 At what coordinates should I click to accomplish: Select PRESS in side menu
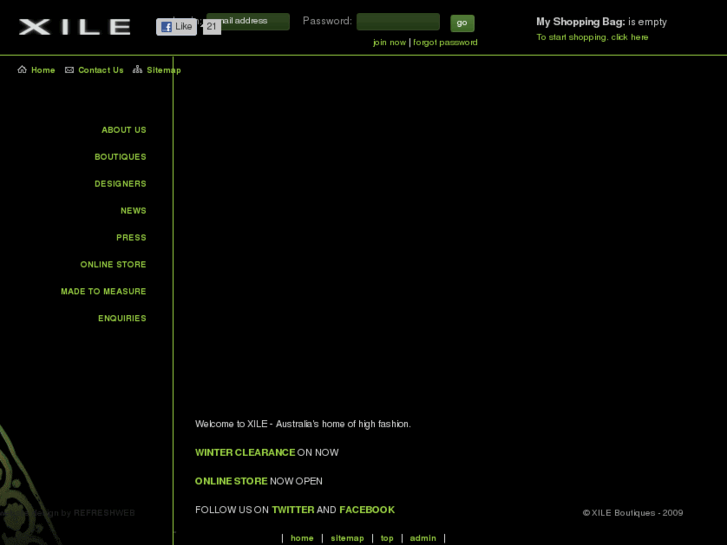131,238
